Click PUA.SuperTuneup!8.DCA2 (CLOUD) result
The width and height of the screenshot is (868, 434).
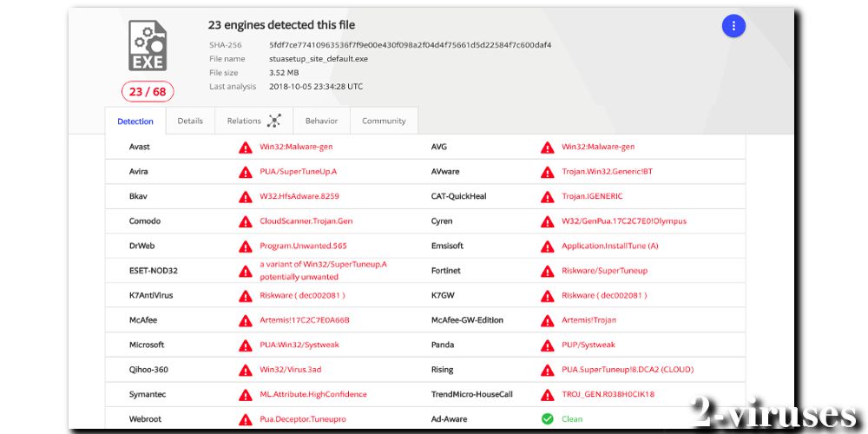pyautogui.click(x=628, y=369)
